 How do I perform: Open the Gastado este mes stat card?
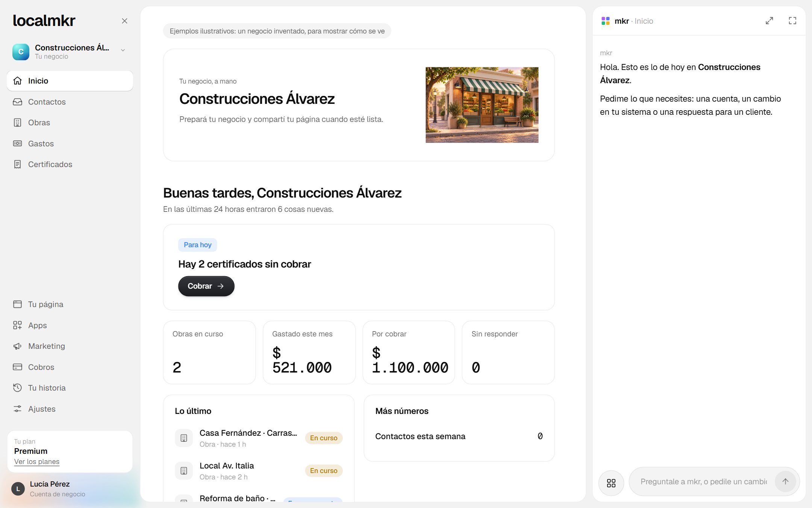tap(309, 353)
